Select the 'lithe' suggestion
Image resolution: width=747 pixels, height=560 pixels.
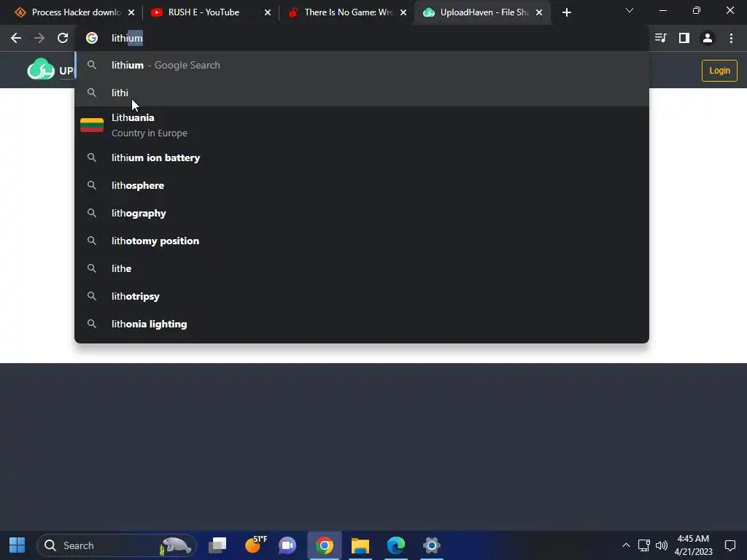click(x=362, y=268)
